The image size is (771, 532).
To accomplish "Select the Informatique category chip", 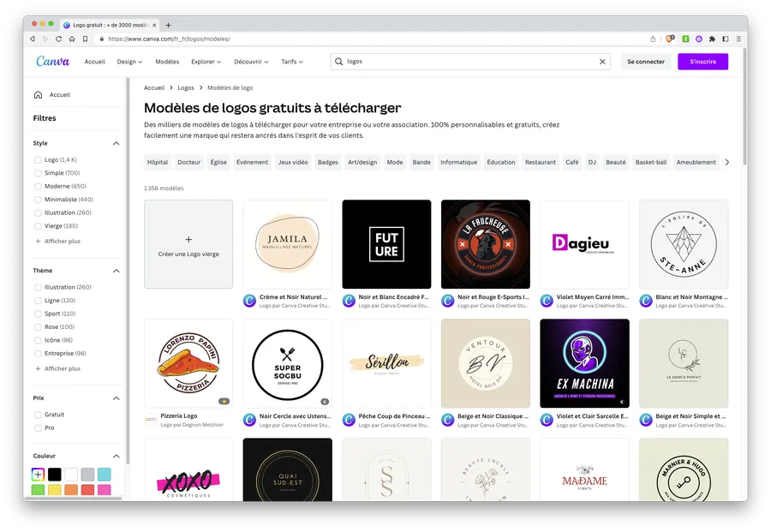I will [459, 162].
